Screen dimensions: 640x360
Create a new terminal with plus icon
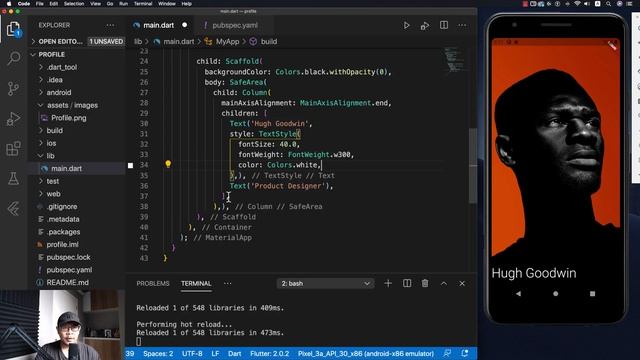coord(388,283)
